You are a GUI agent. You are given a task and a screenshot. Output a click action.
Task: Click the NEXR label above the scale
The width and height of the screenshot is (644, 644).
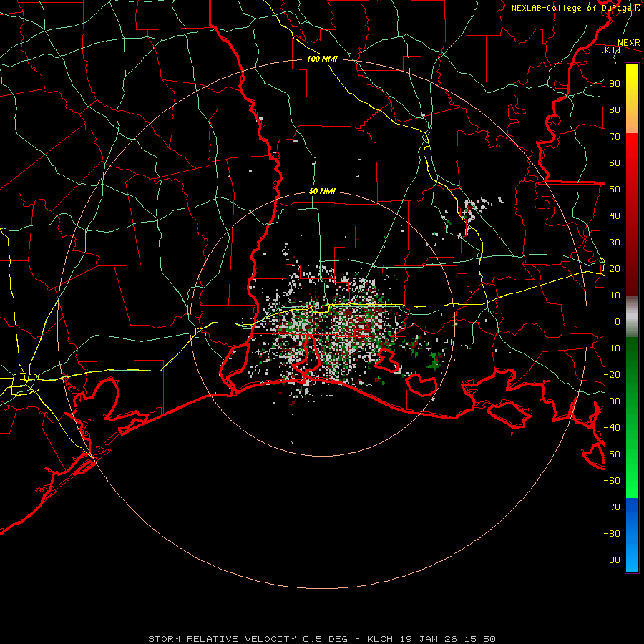coord(629,43)
